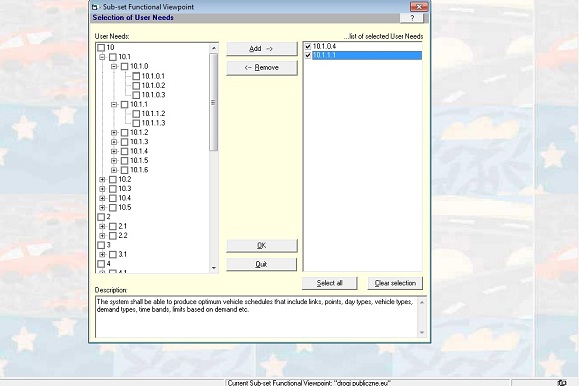This screenshot has height=386, width=579.
Task: Click the window title bar app icon
Action: pyautogui.click(x=95, y=7)
